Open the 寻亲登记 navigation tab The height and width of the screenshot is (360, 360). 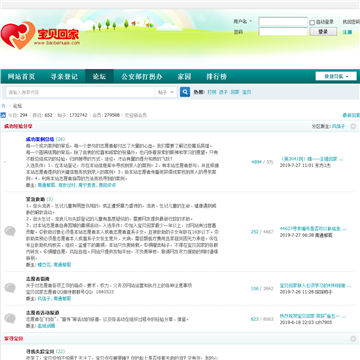pyautogui.click(x=64, y=76)
